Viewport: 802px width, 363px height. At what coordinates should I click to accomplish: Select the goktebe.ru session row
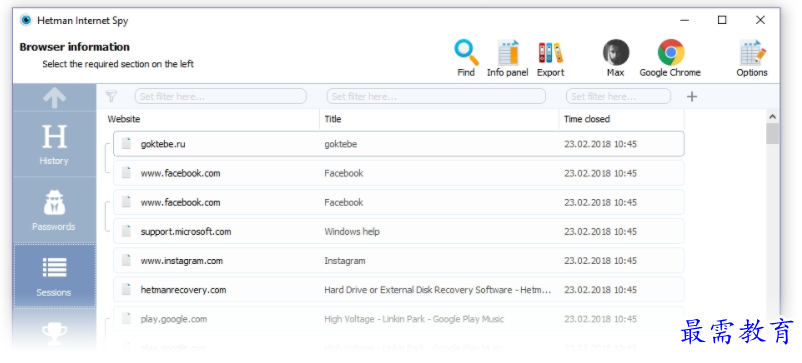click(398, 144)
